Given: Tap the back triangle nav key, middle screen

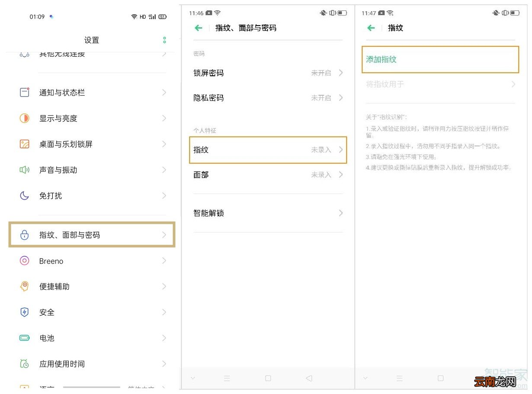Looking at the screenshot, I should (x=309, y=378).
